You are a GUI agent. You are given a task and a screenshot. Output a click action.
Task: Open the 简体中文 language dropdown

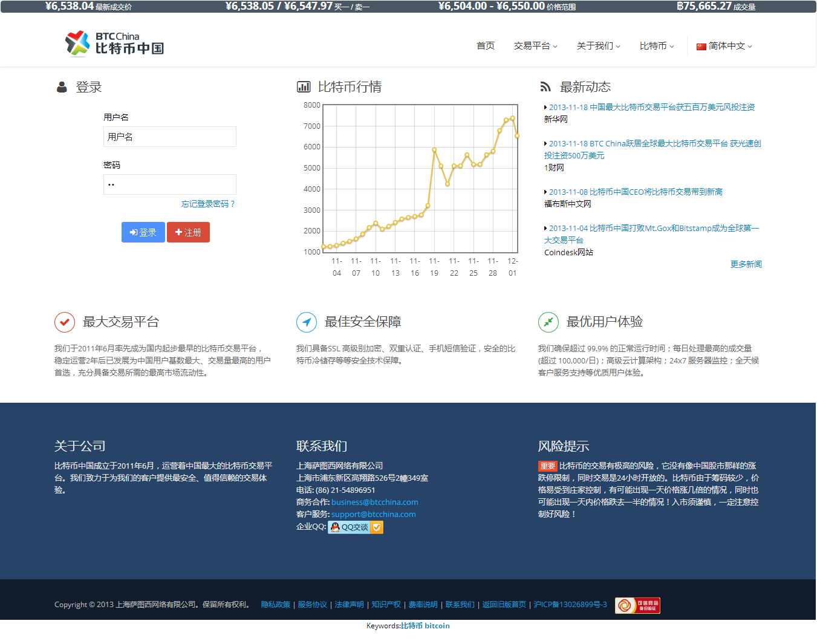[x=727, y=46]
